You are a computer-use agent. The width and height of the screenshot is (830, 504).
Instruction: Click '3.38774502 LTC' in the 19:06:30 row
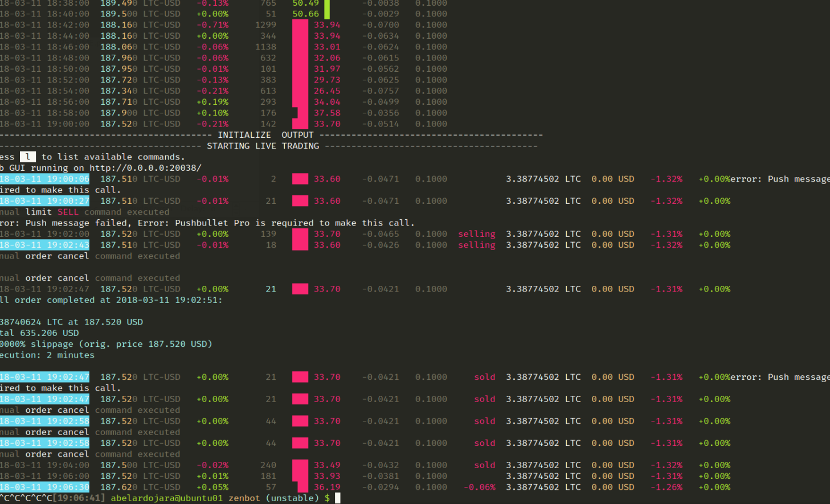(x=543, y=487)
